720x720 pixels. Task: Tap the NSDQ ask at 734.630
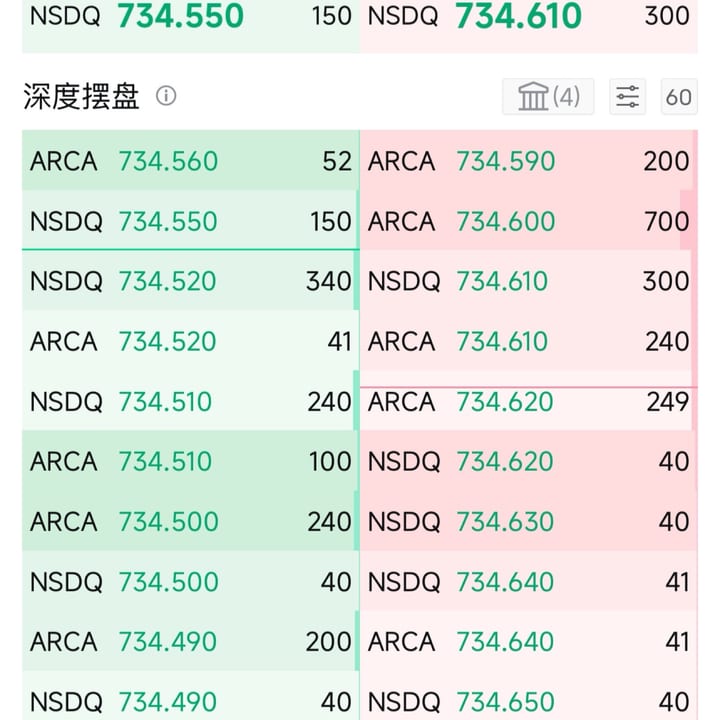tap(529, 521)
